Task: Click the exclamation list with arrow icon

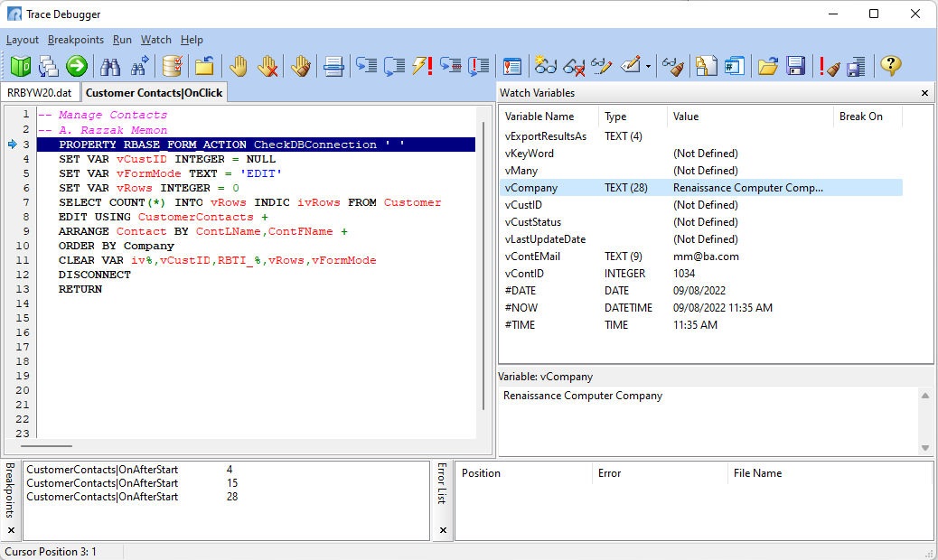Action: pyautogui.click(x=479, y=66)
